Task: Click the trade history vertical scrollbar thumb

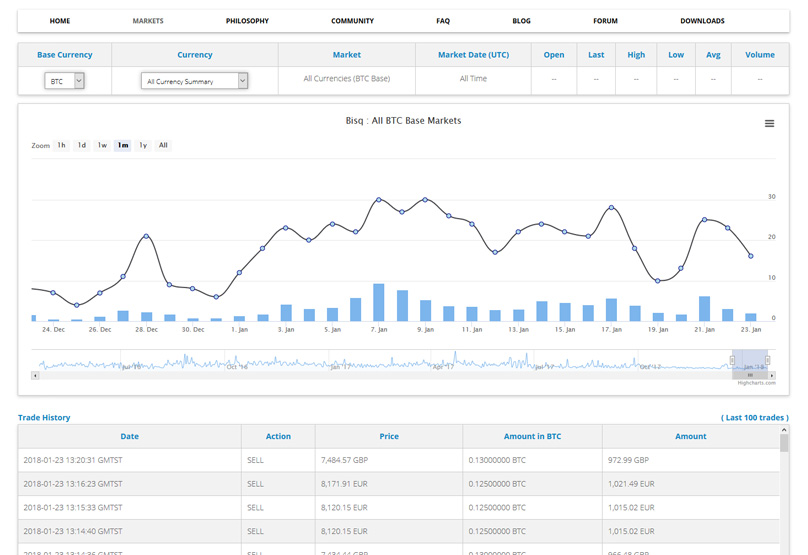Action: point(784,443)
